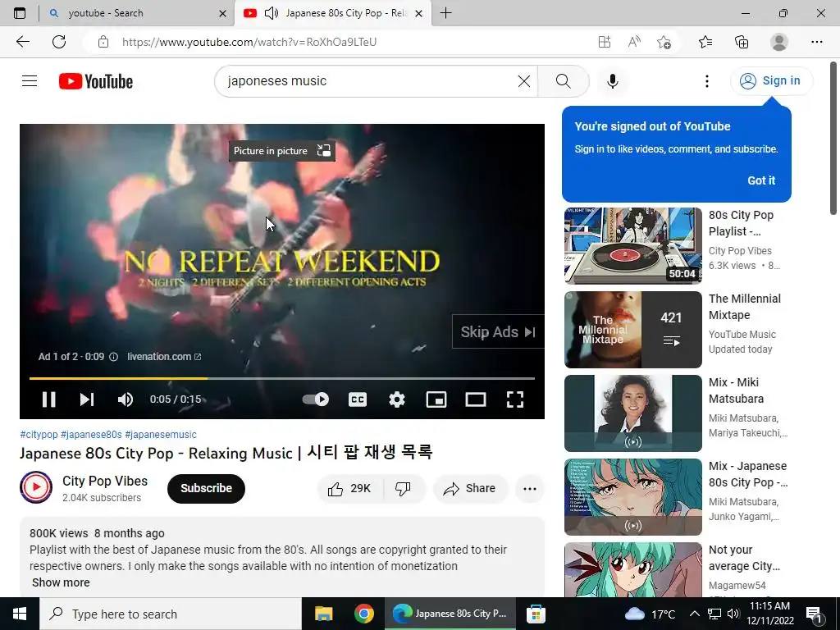Open YouTube settings three-dot menu
840x630 pixels.
tap(707, 81)
